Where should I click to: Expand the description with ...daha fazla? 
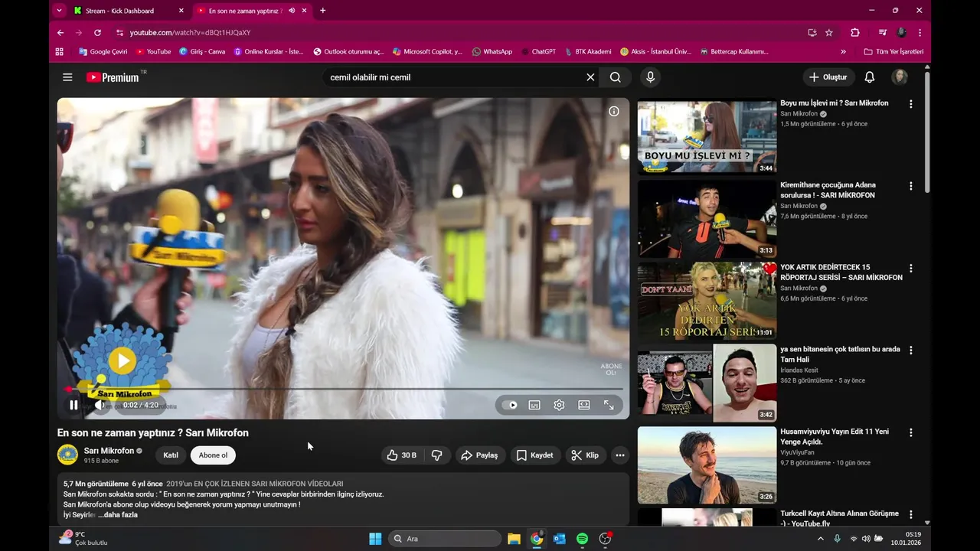pyautogui.click(x=118, y=515)
